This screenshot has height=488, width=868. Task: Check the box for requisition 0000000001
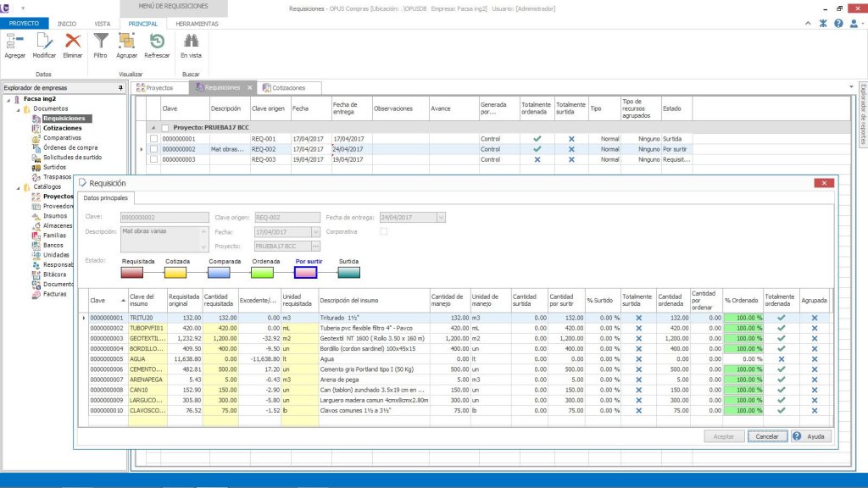[x=153, y=138]
